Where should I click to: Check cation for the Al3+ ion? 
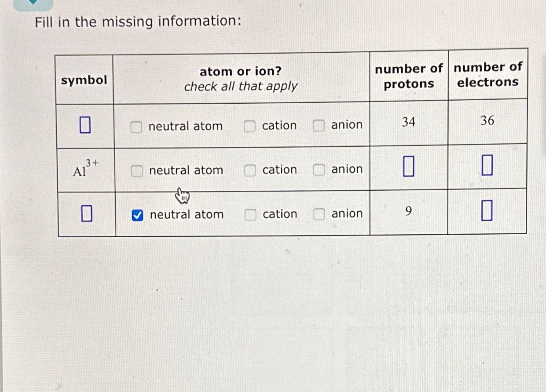click(249, 170)
